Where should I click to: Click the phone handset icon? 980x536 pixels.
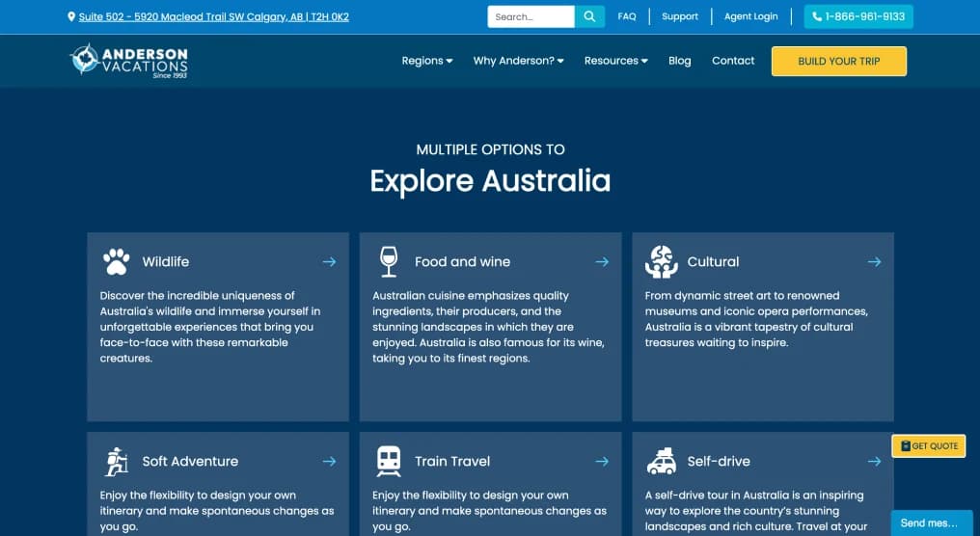click(817, 16)
